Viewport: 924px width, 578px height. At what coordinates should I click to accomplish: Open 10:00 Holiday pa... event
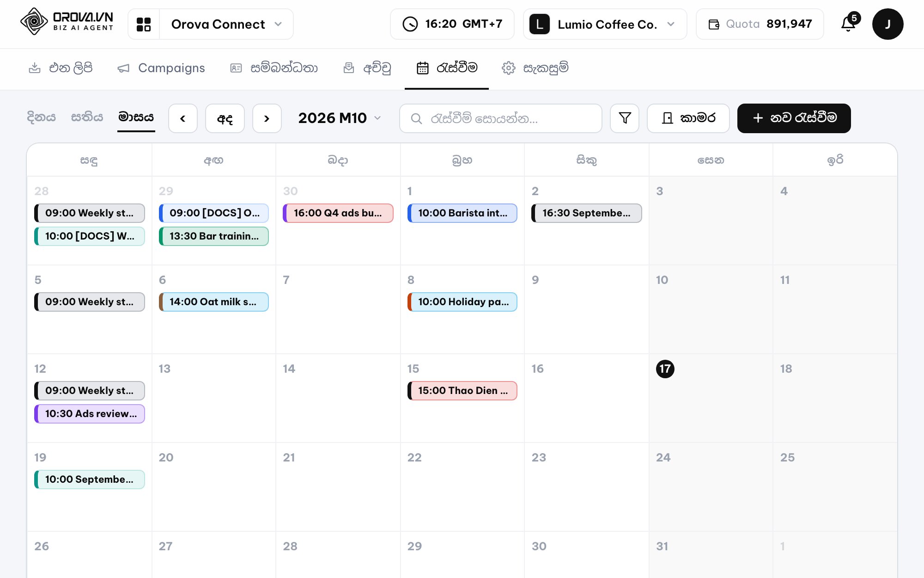coord(462,302)
